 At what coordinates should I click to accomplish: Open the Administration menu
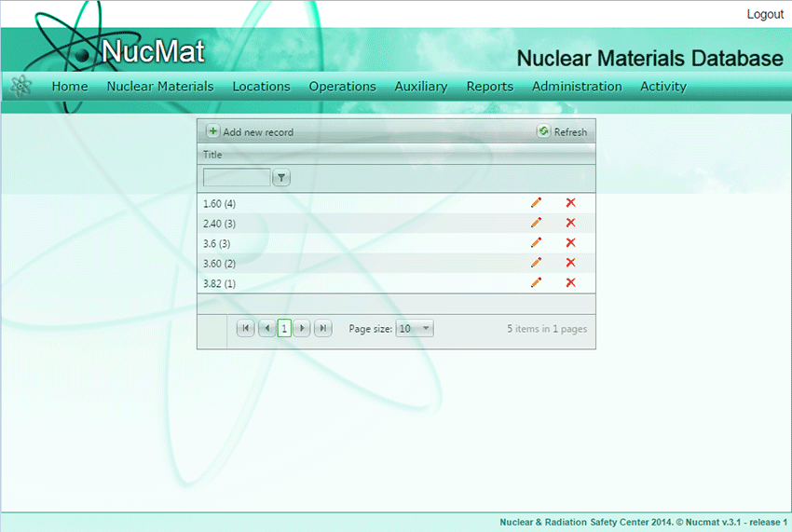click(x=577, y=87)
